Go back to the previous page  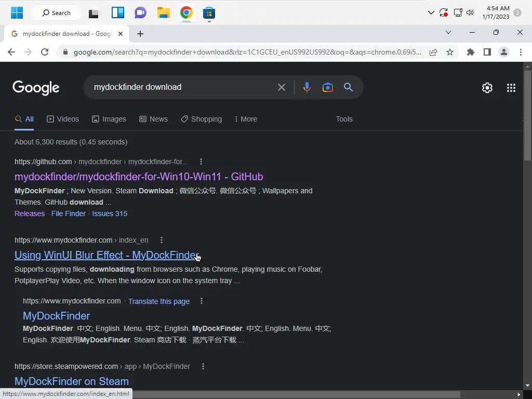[11, 52]
